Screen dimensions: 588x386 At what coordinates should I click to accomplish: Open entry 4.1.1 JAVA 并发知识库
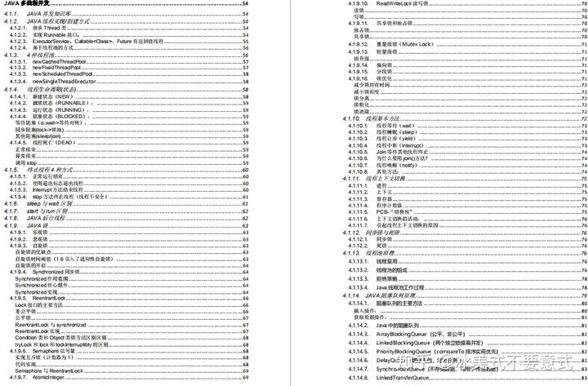(x=127, y=14)
